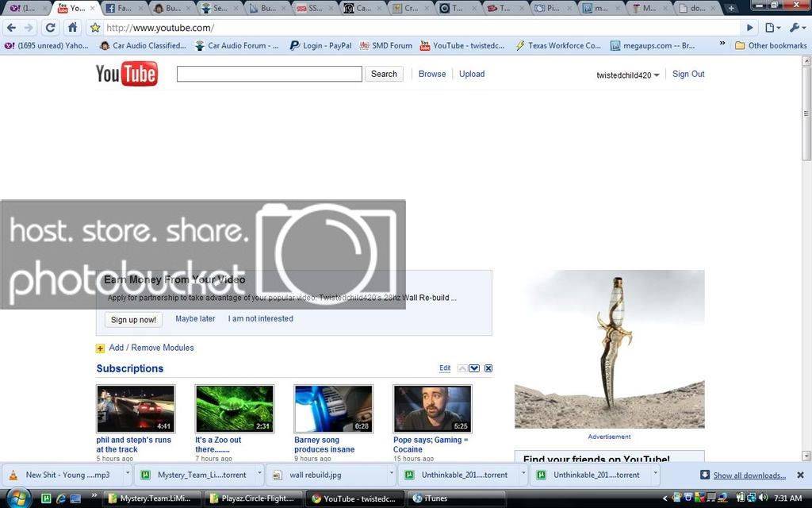
Task: Launch uTorrent from quick launch
Action: (45, 498)
